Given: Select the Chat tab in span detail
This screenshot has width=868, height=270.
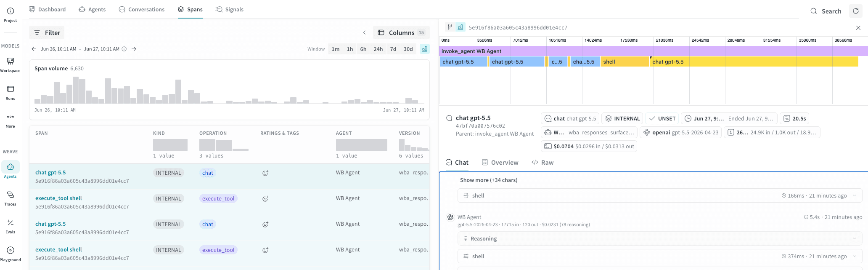Looking at the screenshot, I should [x=457, y=163].
